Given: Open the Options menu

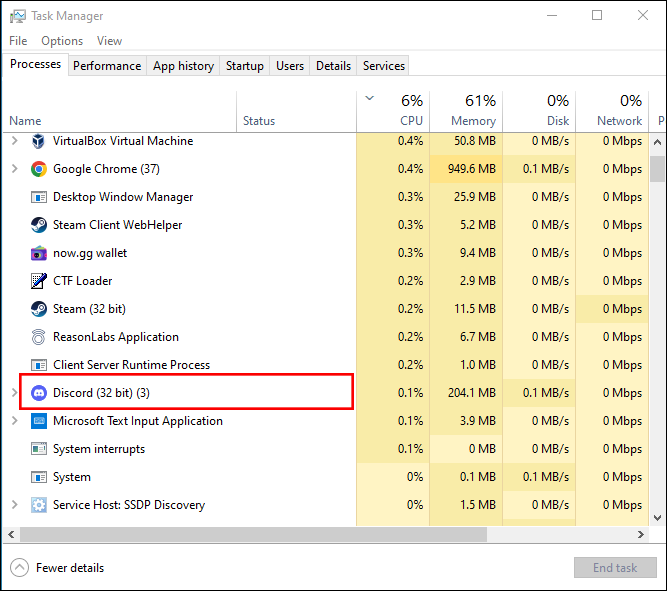Looking at the screenshot, I should tap(62, 41).
